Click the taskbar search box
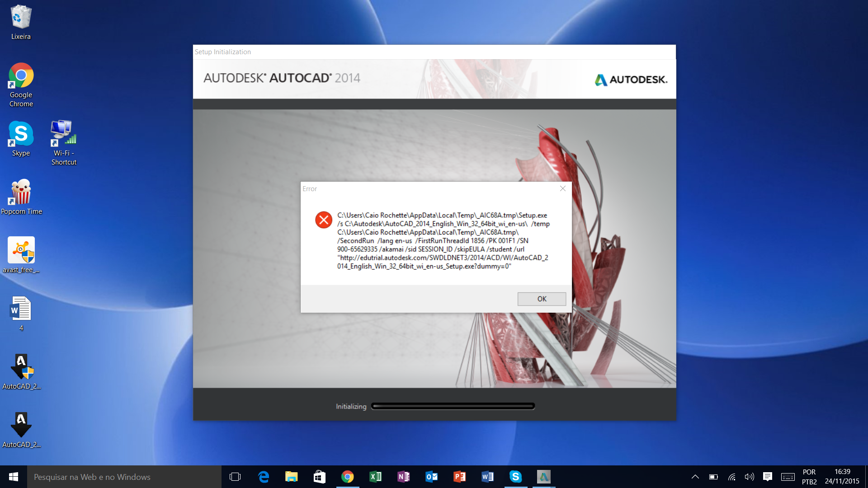Image resolution: width=868 pixels, height=488 pixels. pyautogui.click(x=124, y=477)
